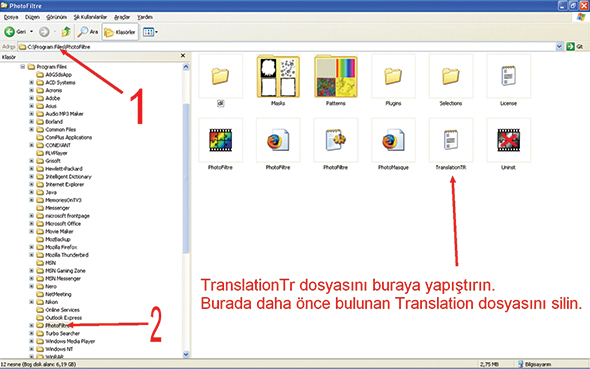Expand the Mozilla Firefox folder node

point(32,247)
